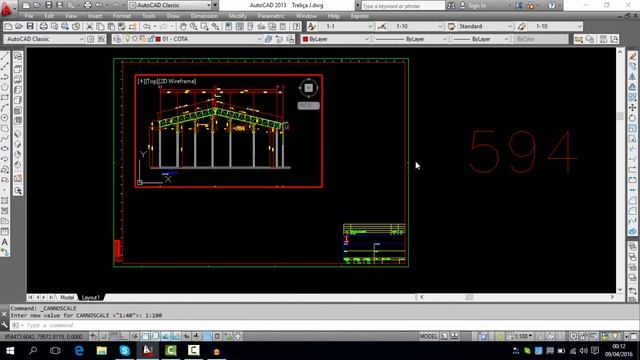Click the Zoom Window icon
Screen dimensions: 640x360
(204, 27)
